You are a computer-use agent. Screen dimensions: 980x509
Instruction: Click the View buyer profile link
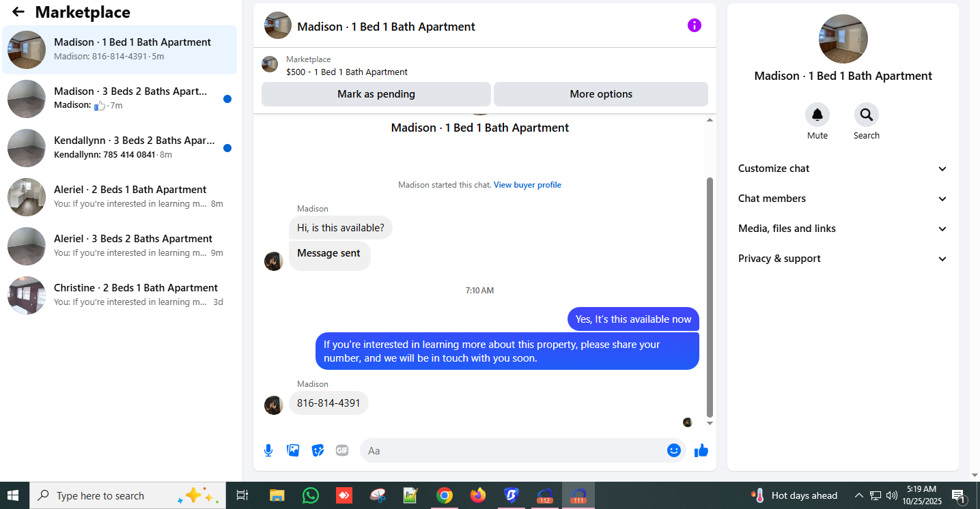point(527,185)
